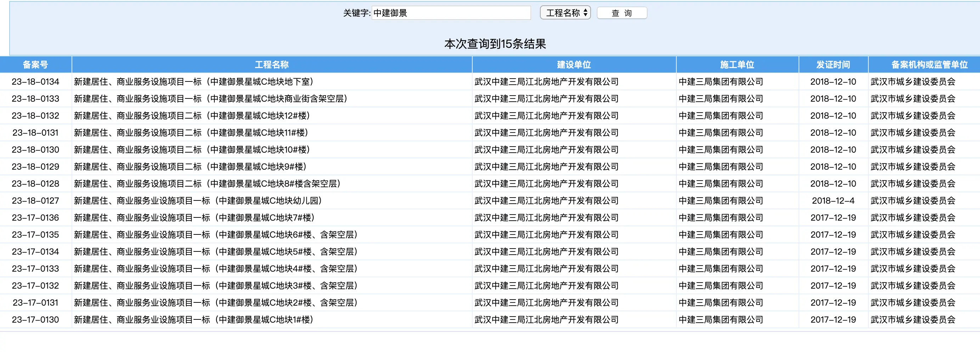
Task: Select record number 23-17-0130
Action: pyautogui.click(x=35, y=320)
